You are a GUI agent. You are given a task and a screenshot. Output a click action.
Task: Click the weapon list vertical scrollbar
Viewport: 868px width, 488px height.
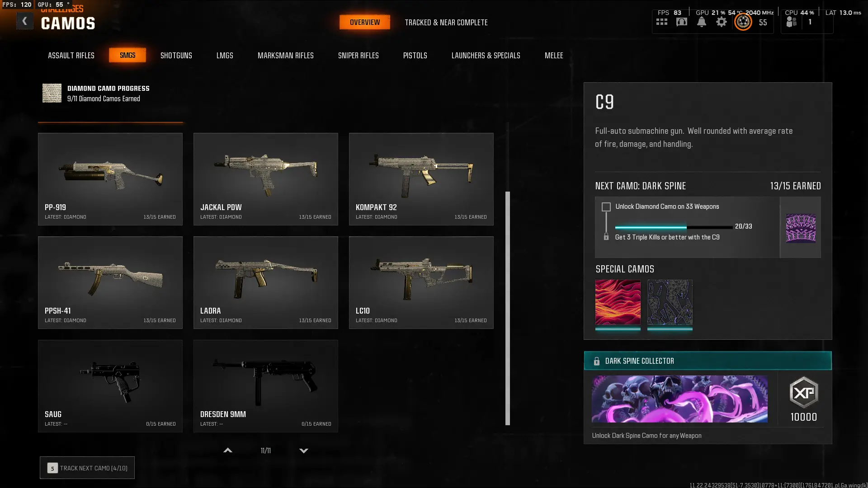coord(508,308)
